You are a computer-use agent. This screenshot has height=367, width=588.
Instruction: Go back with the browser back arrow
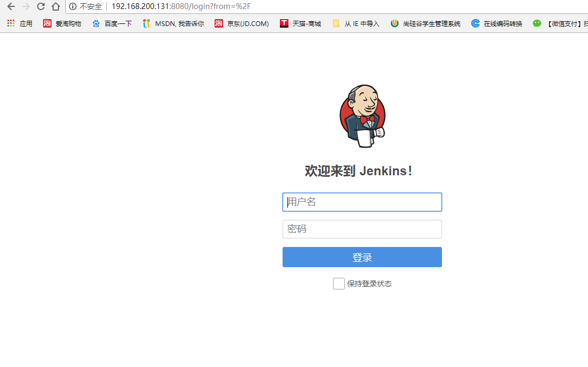[x=11, y=6]
